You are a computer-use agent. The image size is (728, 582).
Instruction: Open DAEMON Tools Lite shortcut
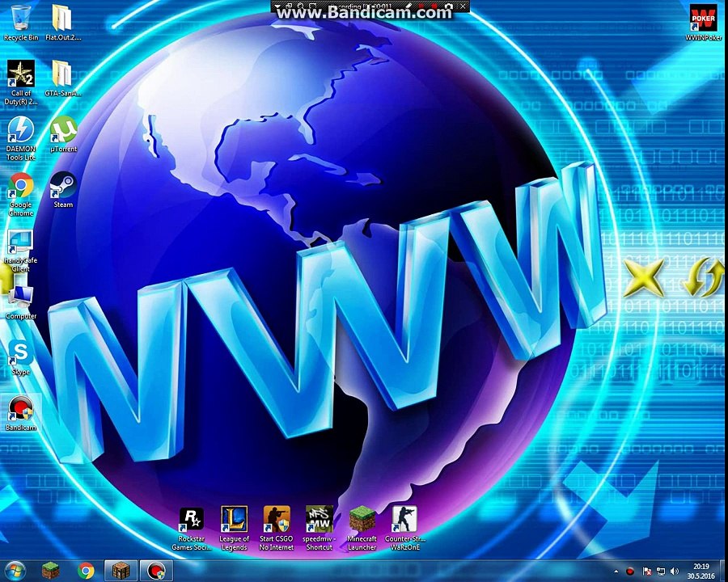21,138
